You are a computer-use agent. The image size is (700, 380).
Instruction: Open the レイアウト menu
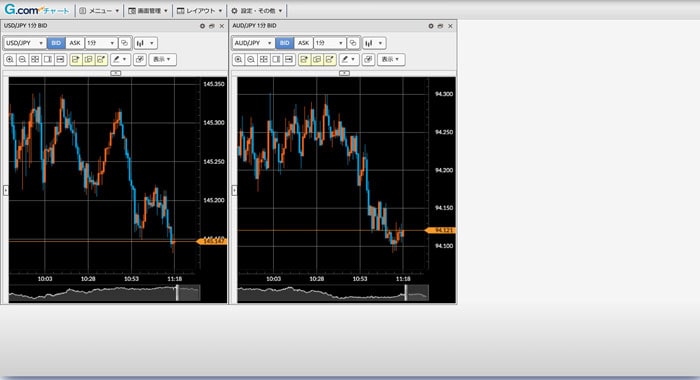[199, 10]
